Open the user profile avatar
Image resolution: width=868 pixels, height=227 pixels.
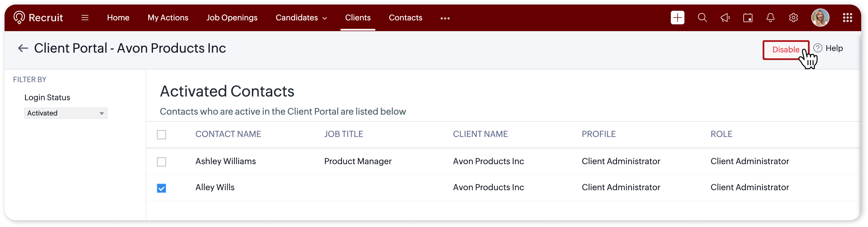click(820, 18)
